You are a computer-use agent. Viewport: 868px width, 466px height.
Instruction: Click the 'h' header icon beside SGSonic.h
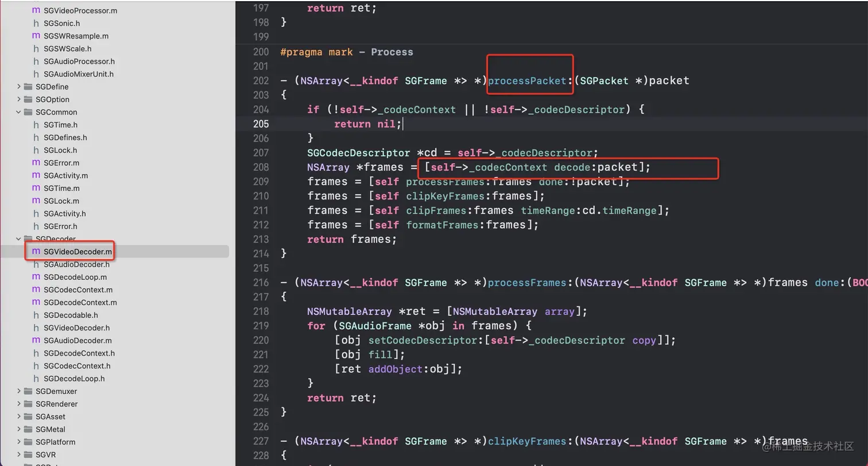tap(36, 23)
